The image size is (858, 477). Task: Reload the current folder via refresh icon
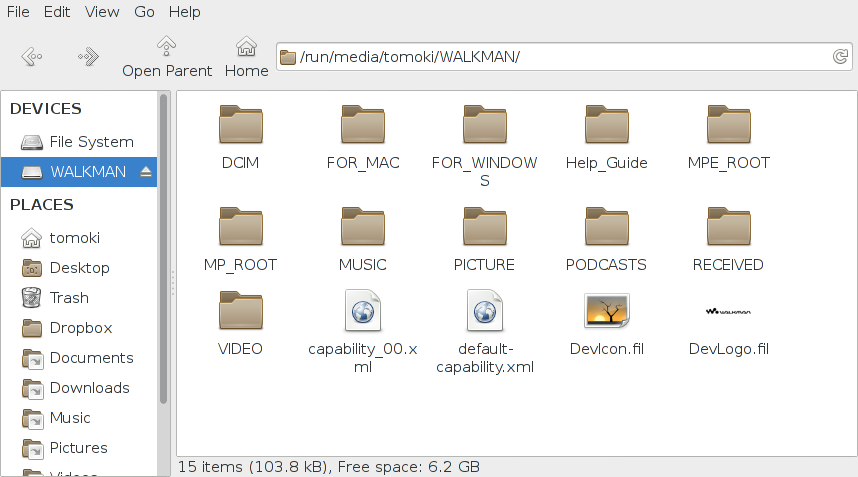tap(840, 56)
